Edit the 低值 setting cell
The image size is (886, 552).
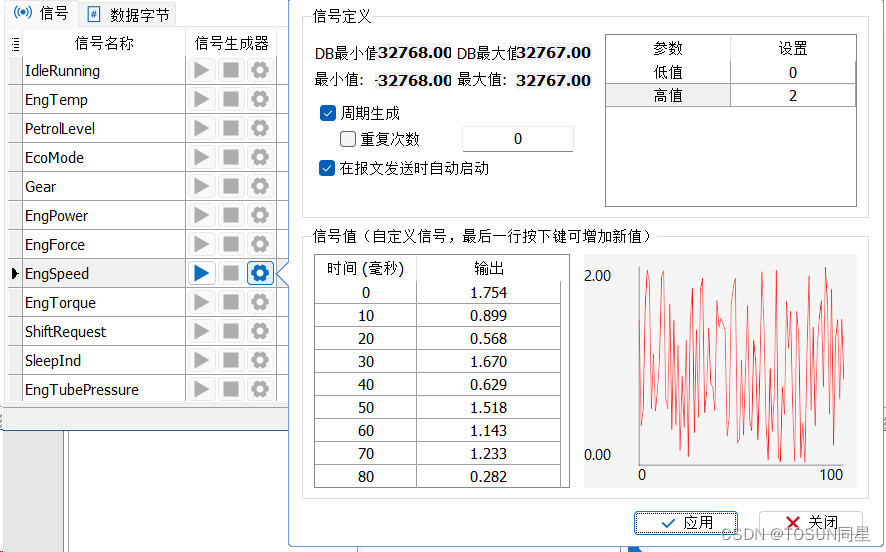[793, 72]
